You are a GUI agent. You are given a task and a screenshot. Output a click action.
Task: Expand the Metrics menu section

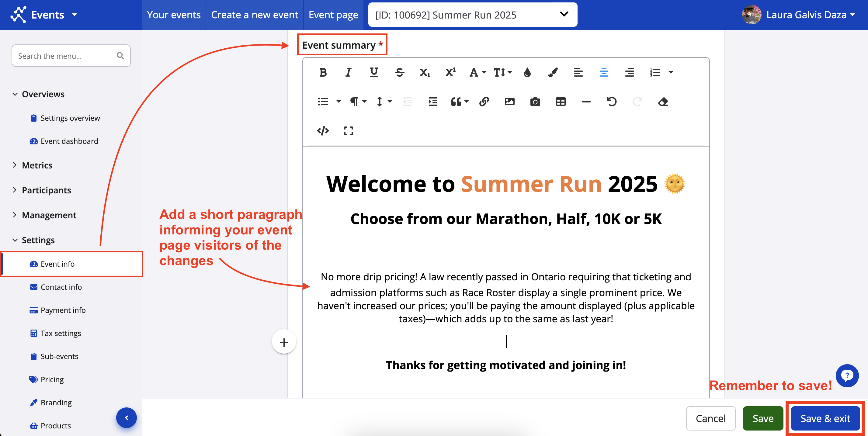click(x=37, y=165)
